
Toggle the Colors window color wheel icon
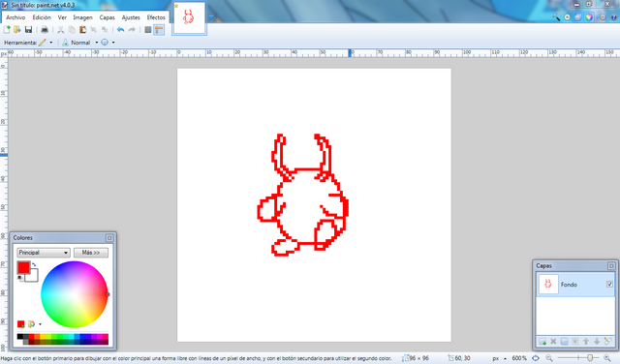pyautogui.click(x=589, y=17)
